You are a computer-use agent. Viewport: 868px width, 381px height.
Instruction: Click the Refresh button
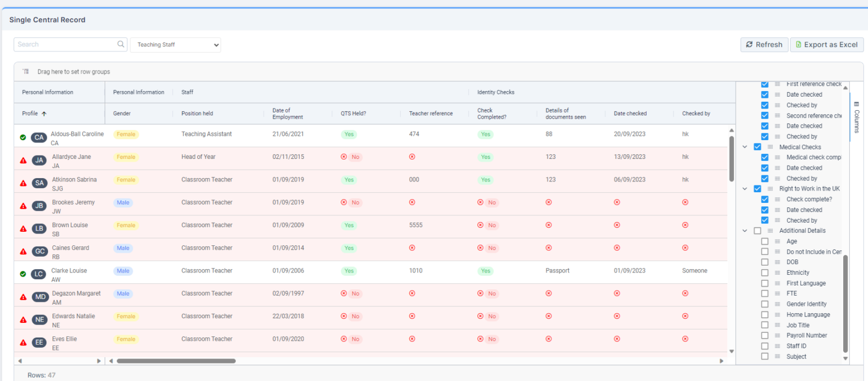pos(764,45)
